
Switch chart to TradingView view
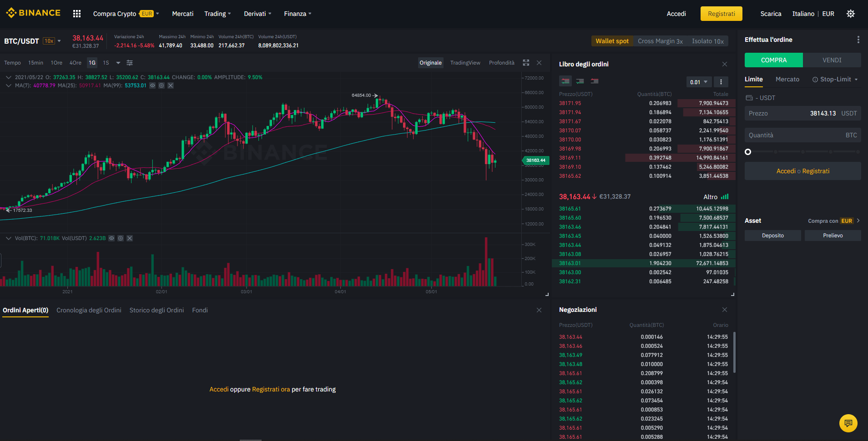pos(465,63)
